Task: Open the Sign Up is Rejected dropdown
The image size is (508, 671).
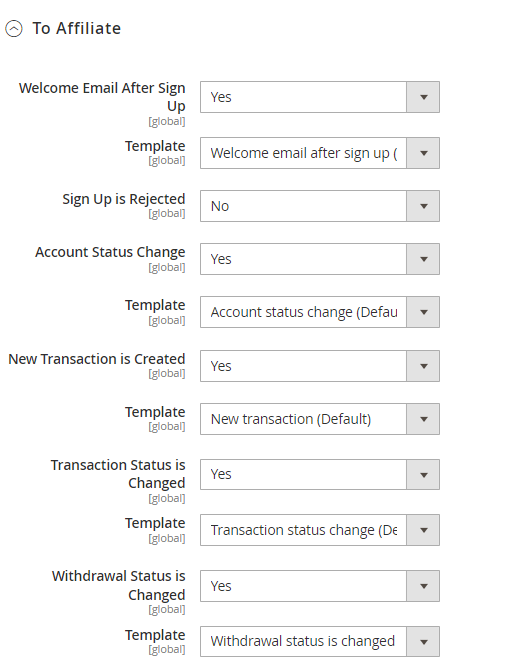Action: 320,206
